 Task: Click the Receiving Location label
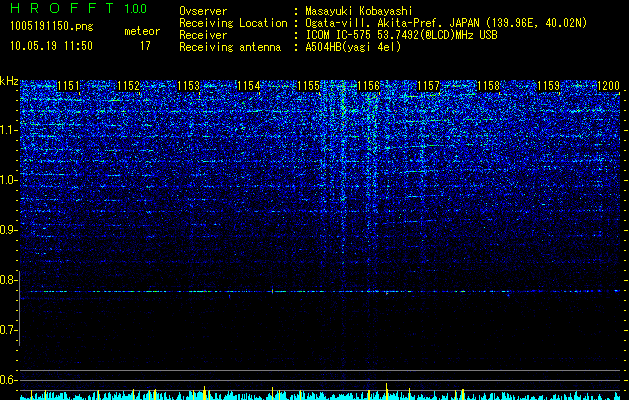pyautogui.click(x=233, y=23)
